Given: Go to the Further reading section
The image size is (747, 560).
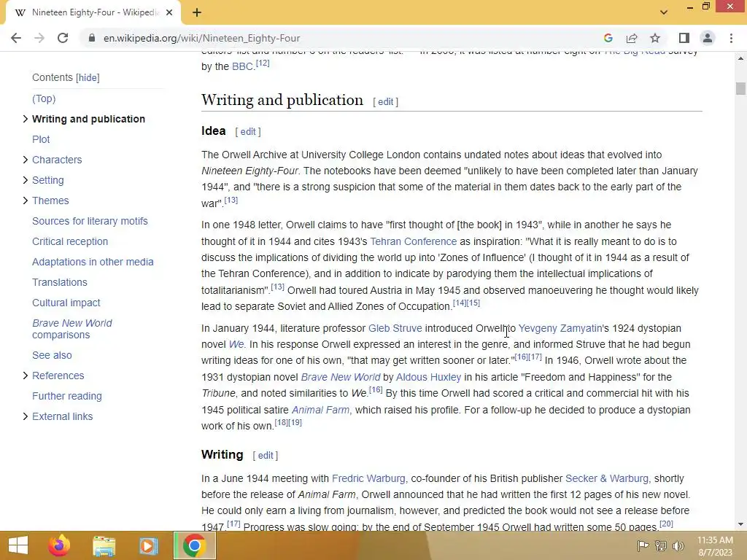Looking at the screenshot, I should coord(66,396).
